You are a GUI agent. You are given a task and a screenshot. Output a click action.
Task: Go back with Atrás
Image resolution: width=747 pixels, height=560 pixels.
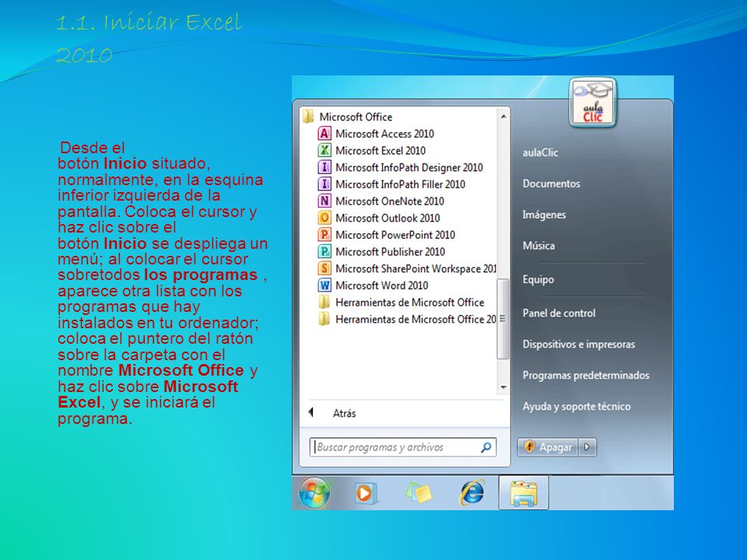point(344,413)
